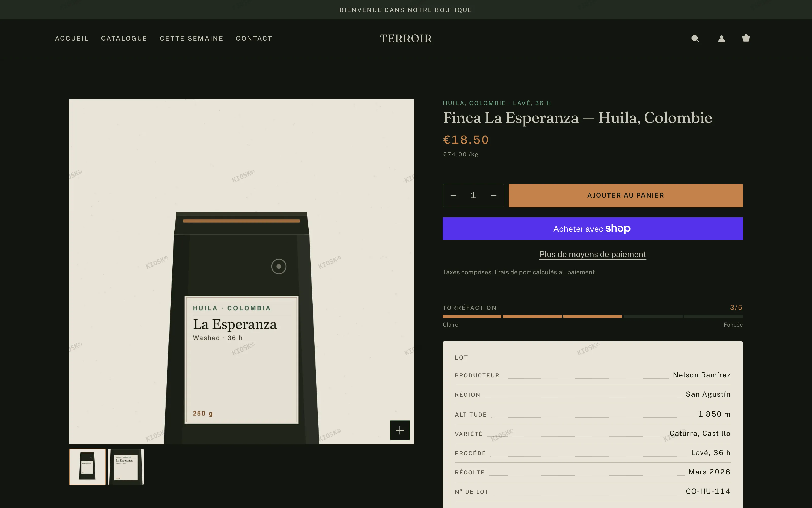Click the unit price €74,00 /kg
The height and width of the screenshot is (508, 812).
461,154
